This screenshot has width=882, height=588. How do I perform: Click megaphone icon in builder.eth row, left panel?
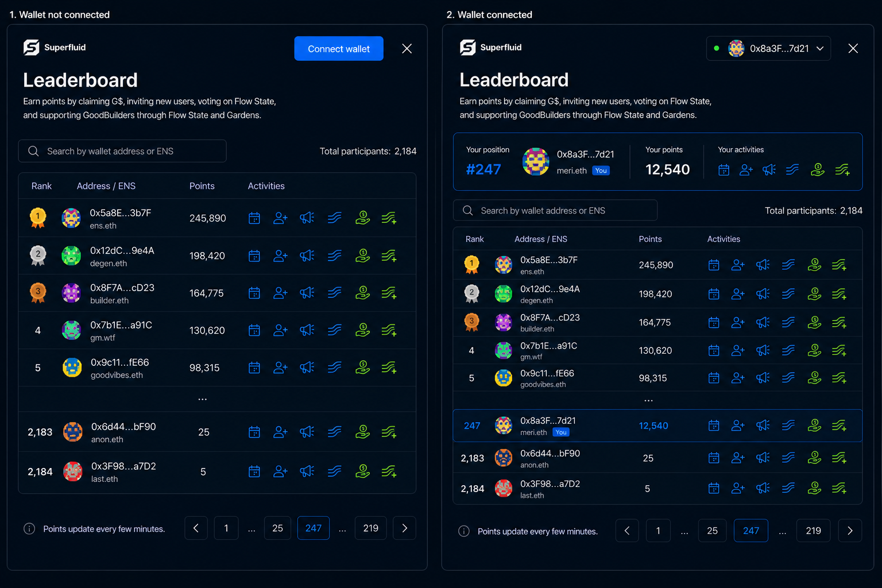[x=307, y=293]
